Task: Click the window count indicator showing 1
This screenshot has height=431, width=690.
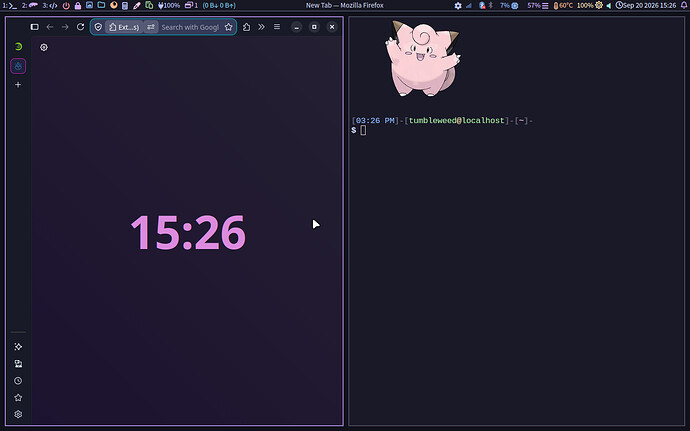Action: pos(191,6)
